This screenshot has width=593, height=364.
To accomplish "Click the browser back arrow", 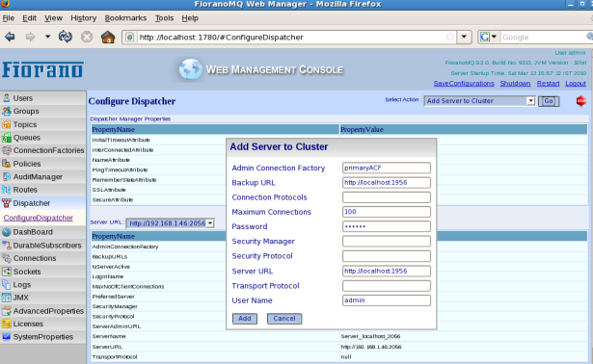I will [x=10, y=37].
